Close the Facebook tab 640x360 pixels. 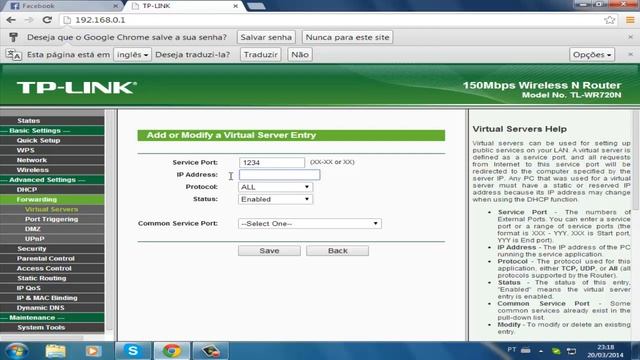click(x=116, y=6)
